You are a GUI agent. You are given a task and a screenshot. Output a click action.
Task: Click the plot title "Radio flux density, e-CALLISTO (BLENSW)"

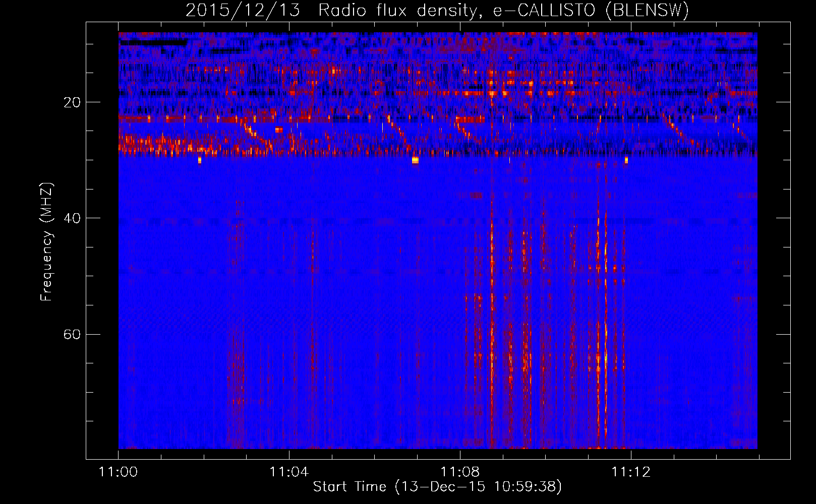click(x=503, y=11)
